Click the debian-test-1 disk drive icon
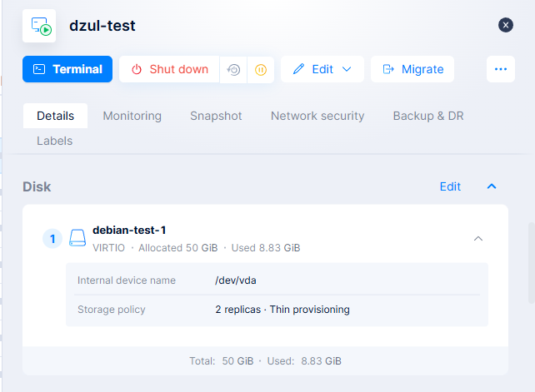 coord(77,239)
